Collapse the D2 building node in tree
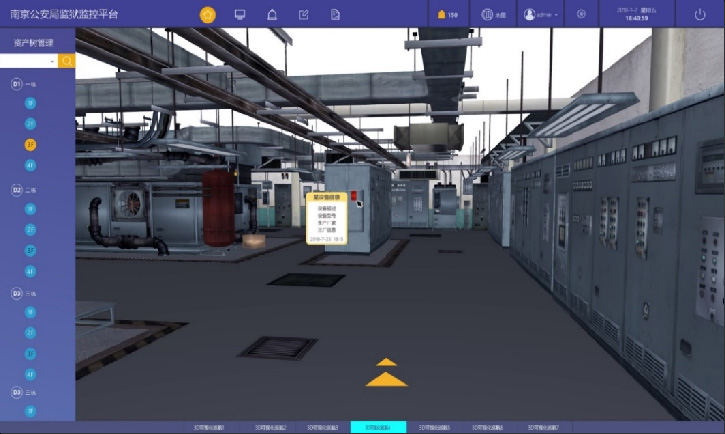Viewport: 725px width, 434px height. pos(17,189)
